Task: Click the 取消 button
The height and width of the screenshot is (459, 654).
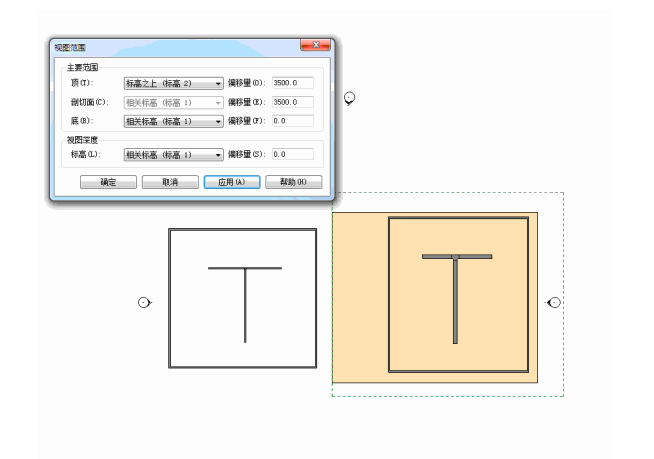Action: (x=169, y=182)
